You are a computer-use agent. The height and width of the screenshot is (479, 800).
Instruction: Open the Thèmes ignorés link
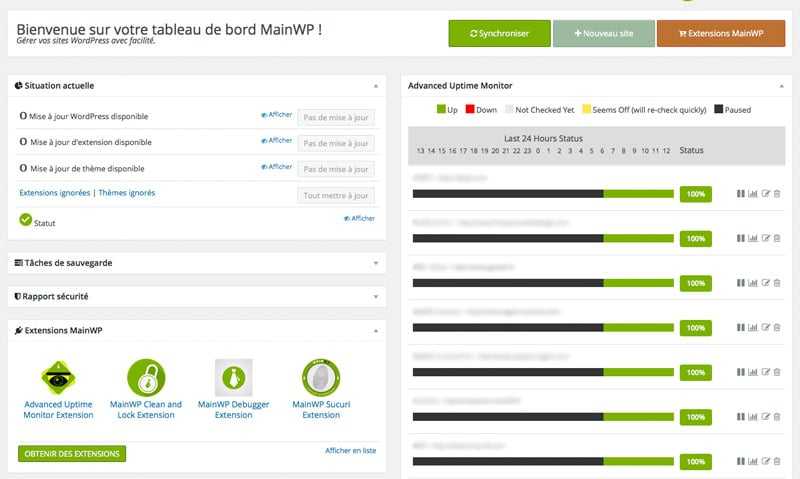coord(127,193)
